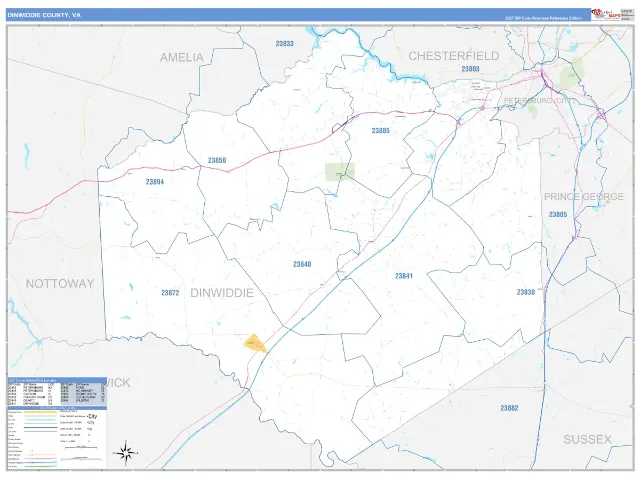Select the orange city area on the map
The image size is (640, 480).
pyautogui.click(x=255, y=343)
